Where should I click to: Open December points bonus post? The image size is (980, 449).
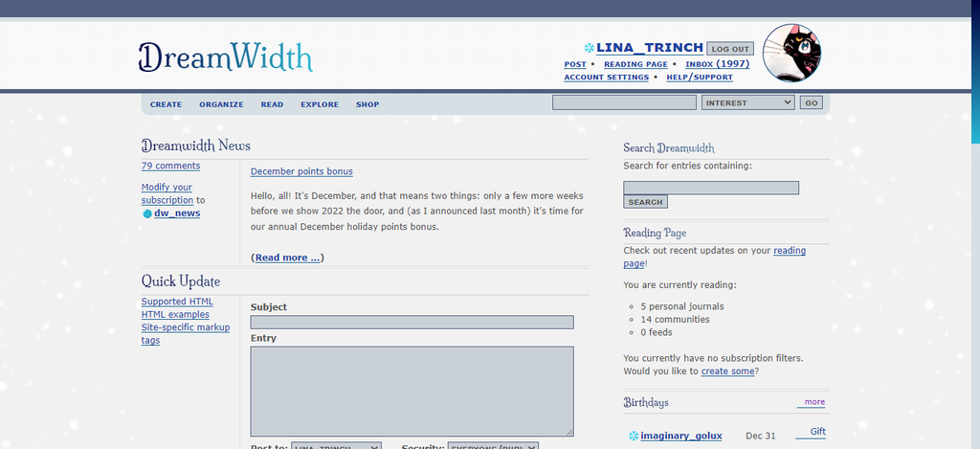point(301,171)
